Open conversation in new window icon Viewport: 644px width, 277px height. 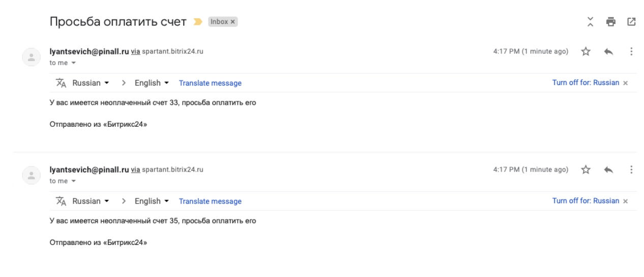[x=631, y=22]
